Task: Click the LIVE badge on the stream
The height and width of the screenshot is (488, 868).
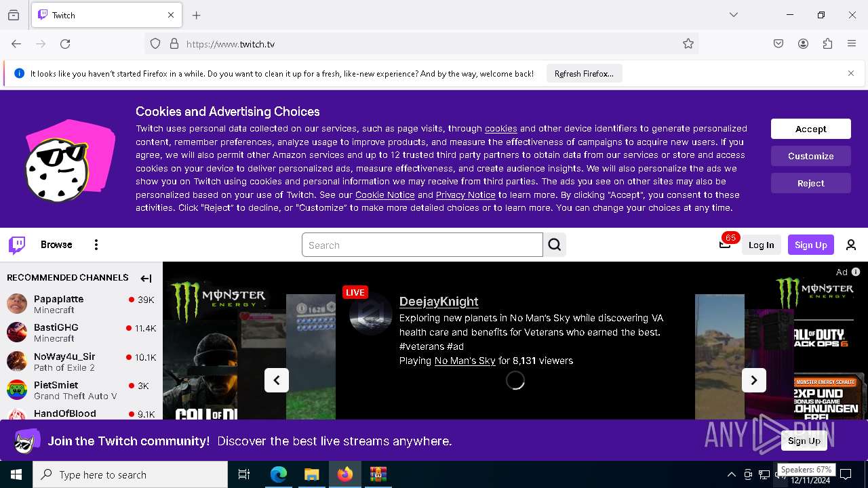Action: 355,292
